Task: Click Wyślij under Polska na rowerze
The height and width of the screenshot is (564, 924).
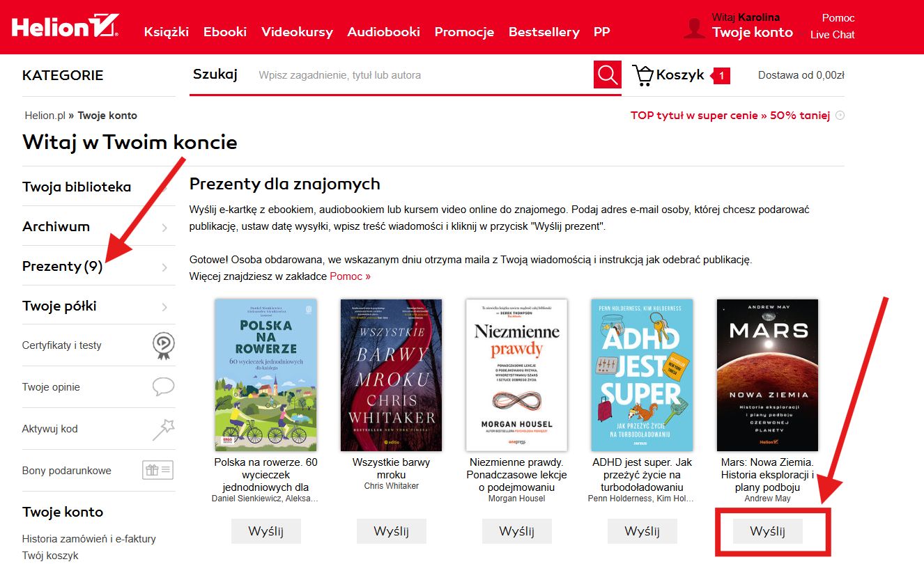Action: (265, 531)
